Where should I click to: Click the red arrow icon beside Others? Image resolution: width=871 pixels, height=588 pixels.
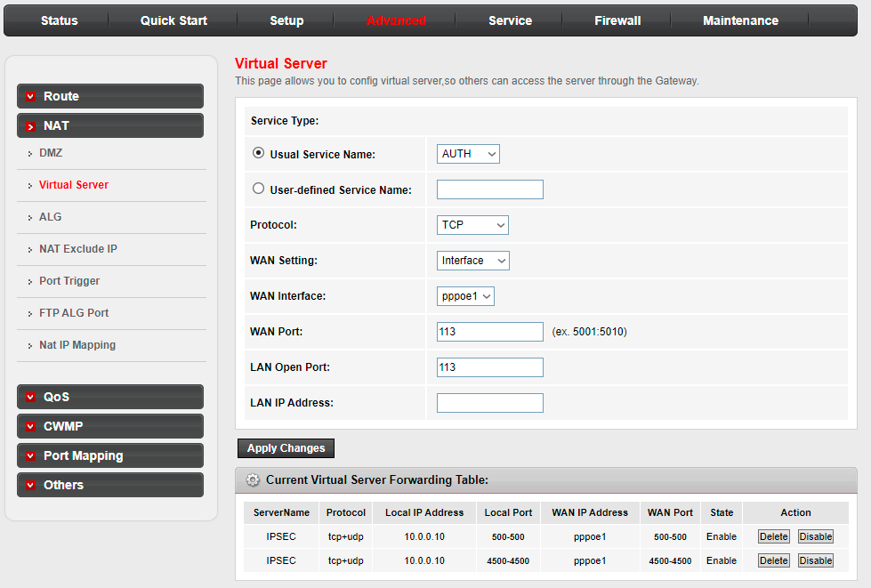(31, 486)
